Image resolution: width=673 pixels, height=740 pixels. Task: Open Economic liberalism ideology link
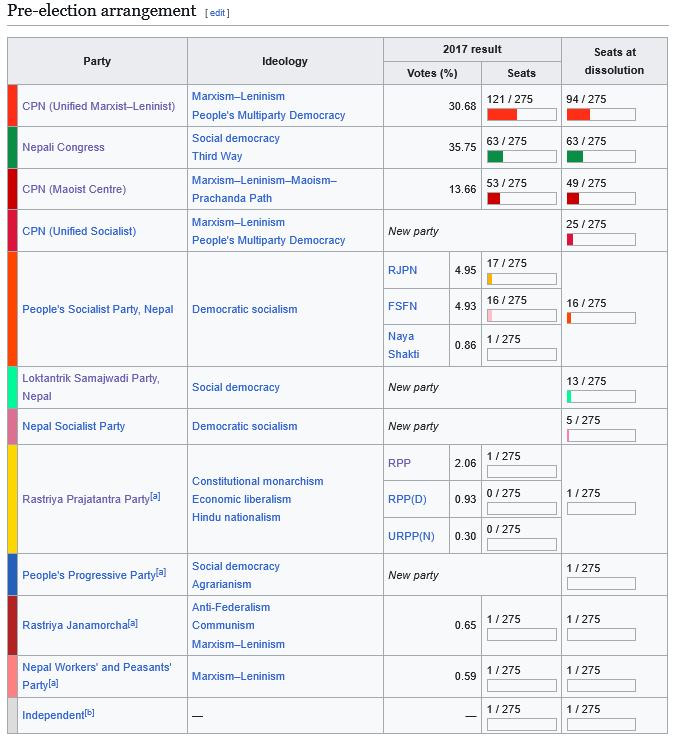coord(242,499)
